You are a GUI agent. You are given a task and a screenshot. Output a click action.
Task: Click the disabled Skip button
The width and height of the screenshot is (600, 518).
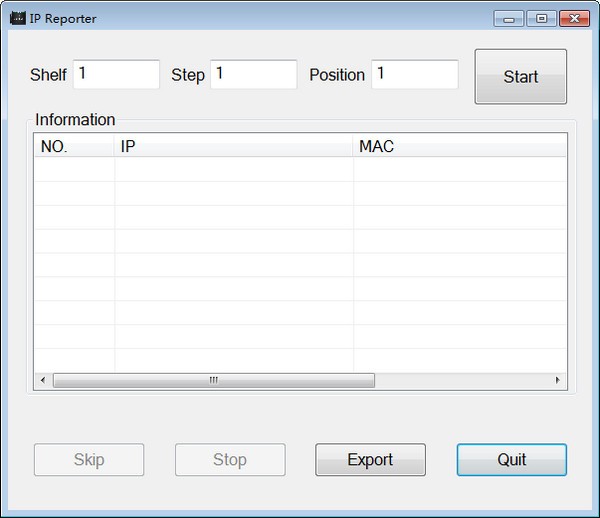coord(89,459)
